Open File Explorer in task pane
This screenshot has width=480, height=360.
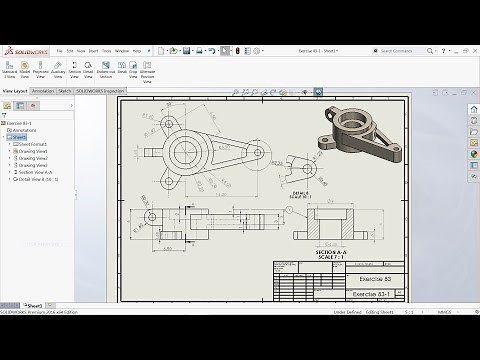coord(474,132)
